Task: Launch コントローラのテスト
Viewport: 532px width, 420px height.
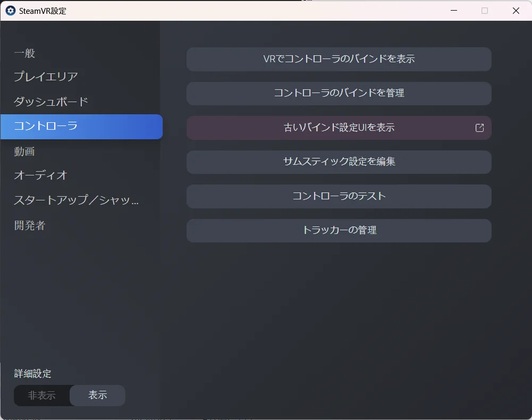Action: click(339, 196)
